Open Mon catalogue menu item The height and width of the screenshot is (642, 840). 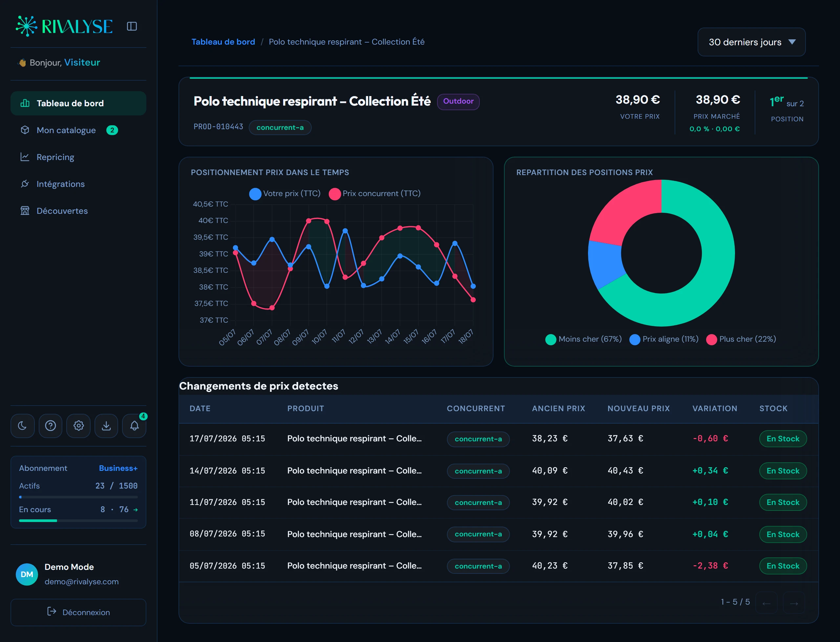78,130
